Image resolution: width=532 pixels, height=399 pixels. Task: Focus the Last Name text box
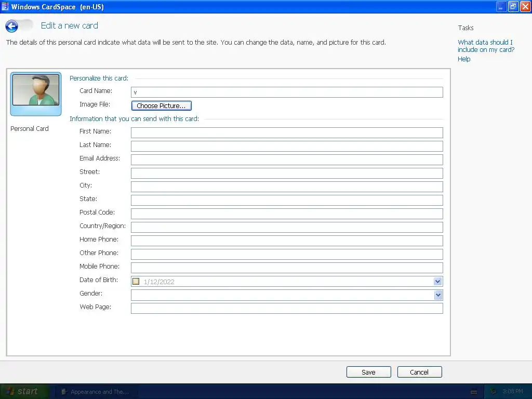point(287,146)
